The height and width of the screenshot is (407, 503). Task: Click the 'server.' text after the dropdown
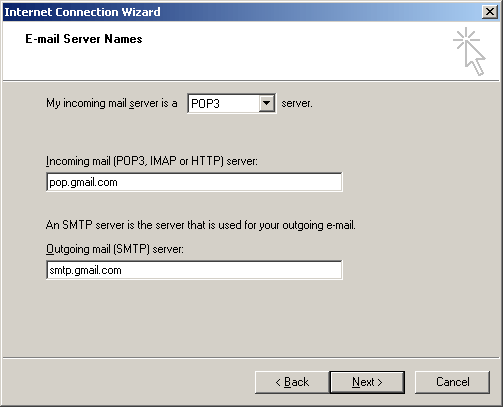click(x=297, y=104)
